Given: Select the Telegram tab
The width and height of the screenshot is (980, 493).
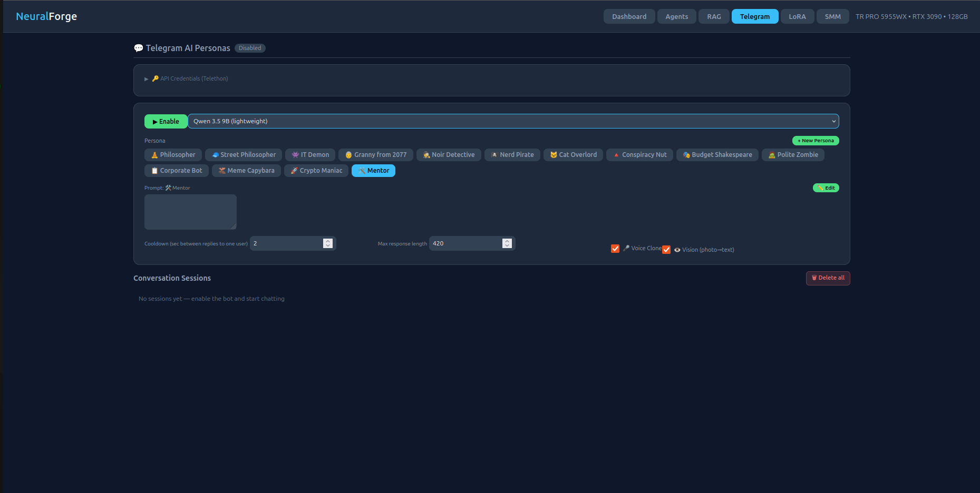Looking at the screenshot, I should (754, 16).
